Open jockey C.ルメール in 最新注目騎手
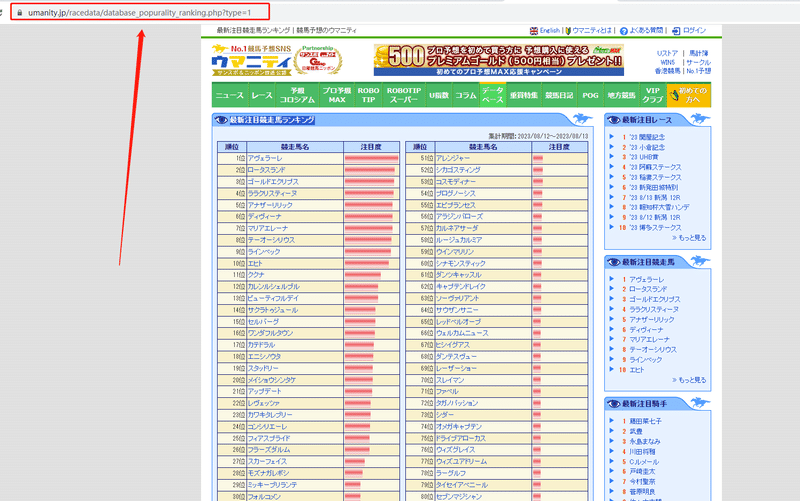800x501 pixels. [643, 462]
